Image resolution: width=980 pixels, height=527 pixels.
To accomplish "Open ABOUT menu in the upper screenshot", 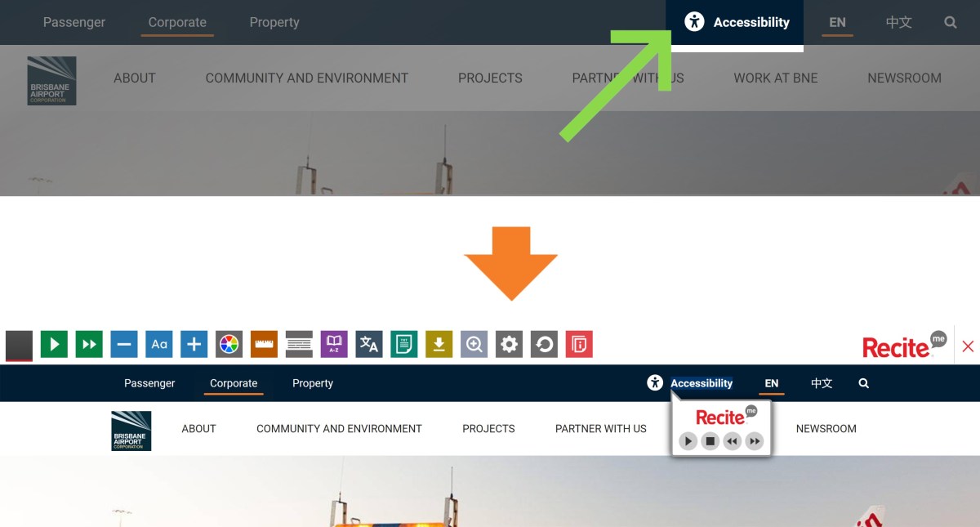I will (135, 78).
